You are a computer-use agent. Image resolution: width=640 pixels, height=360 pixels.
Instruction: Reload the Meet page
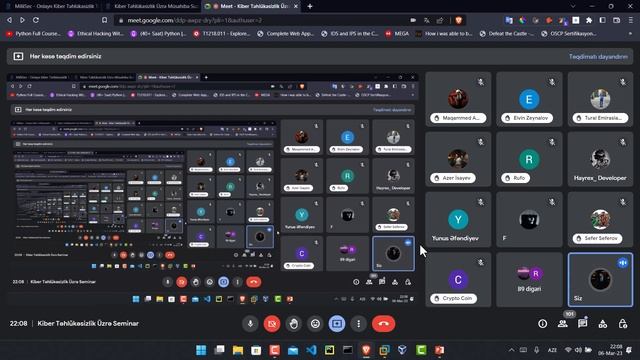pyautogui.click(x=36, y=20)
